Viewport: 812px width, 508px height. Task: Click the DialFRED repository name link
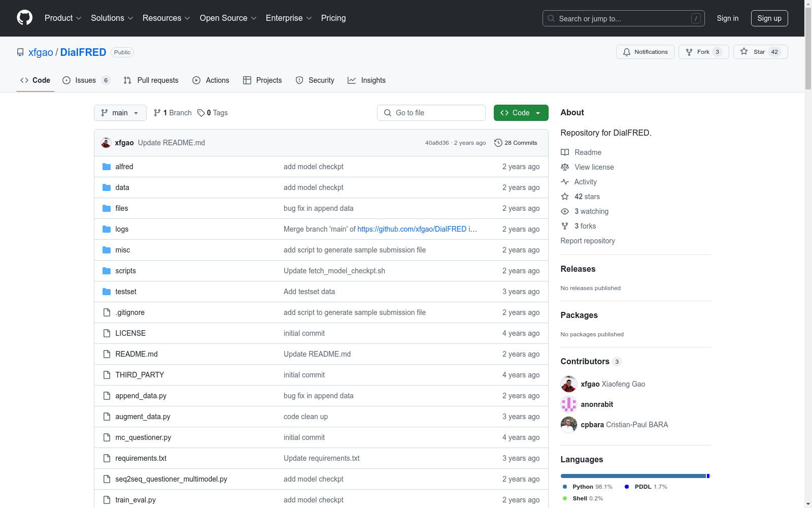(83, 52)
